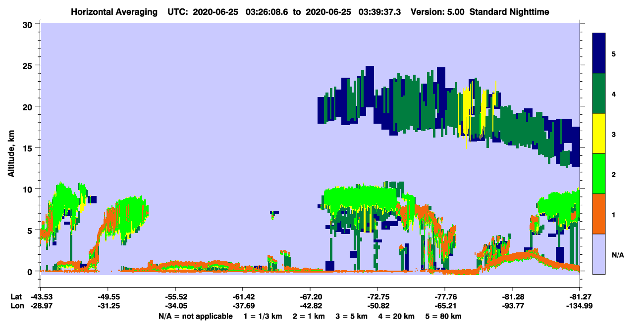This screenshot has height=330, width=644.
Task: Pick the lavender N/A colorbar segment
Action: click(599, 254)
